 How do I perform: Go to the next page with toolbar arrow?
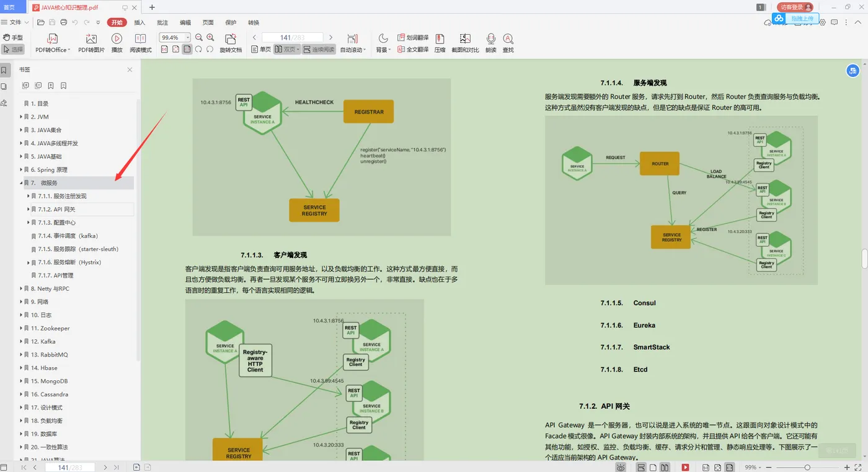(330, 37)
